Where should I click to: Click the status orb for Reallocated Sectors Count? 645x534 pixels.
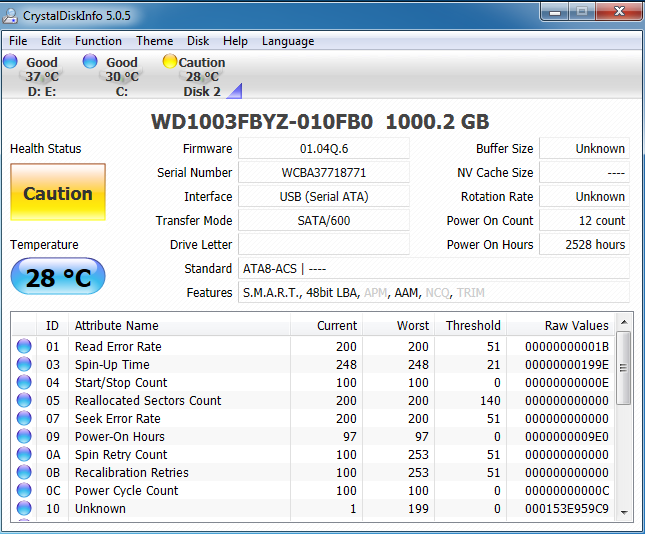click(x=24, y=401)
